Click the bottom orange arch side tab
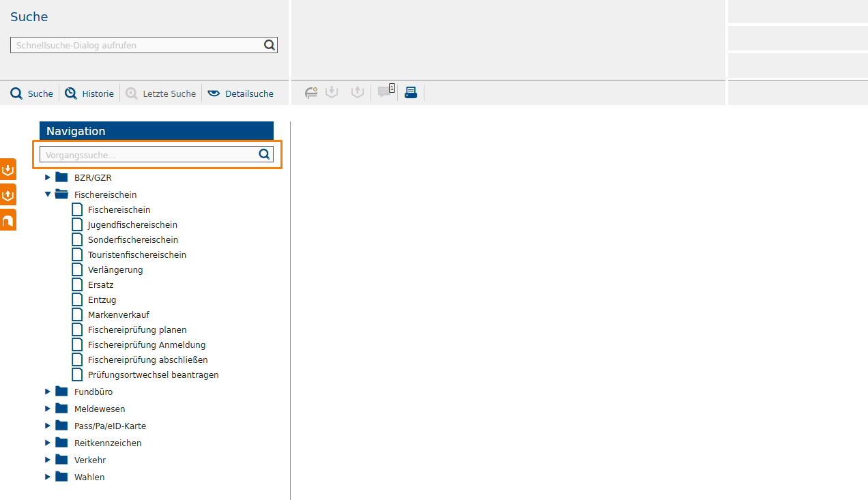This screenshot has width=868, height=500. [x=8, y=220]
